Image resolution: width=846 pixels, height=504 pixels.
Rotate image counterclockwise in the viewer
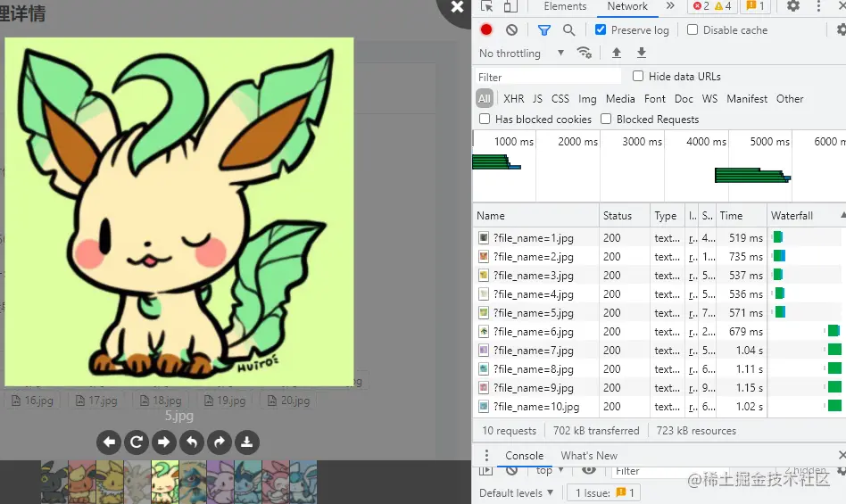coord(191,442)
